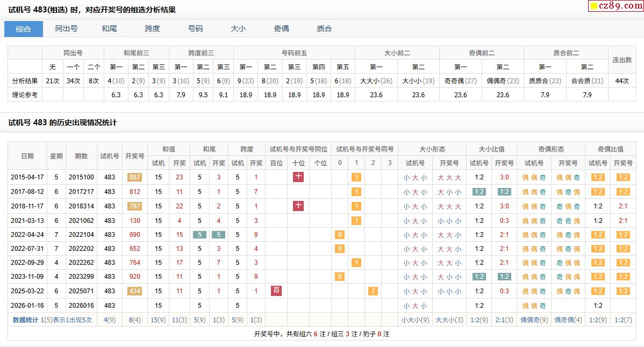Click the red 十 badge in row 2018314
The height and width of the screenshot is (347, 644).
point(298,206)
